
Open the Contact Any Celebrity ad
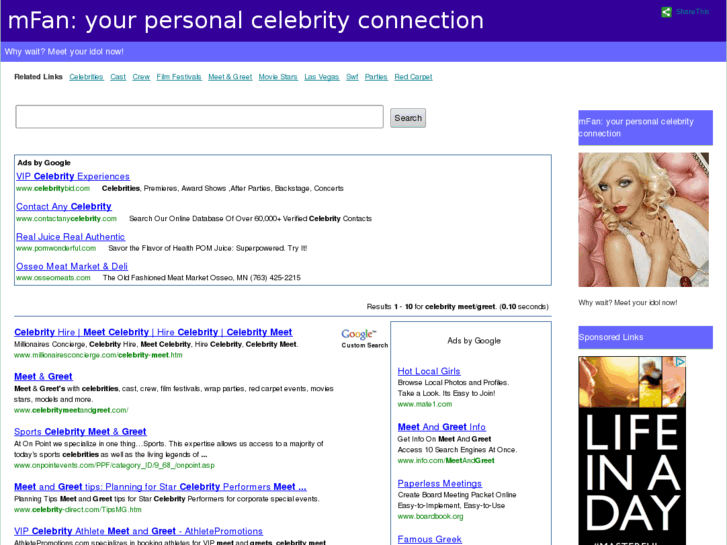64,206
